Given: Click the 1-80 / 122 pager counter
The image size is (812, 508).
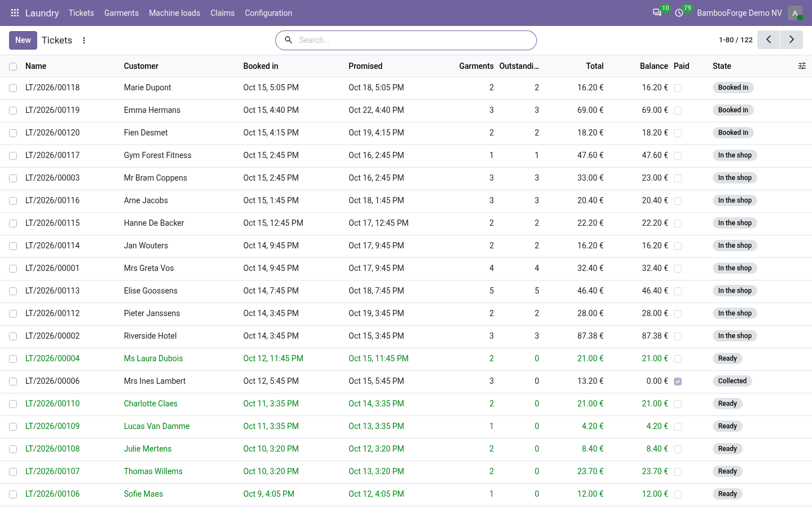Looking at the screenshot, I should (736, 40).
